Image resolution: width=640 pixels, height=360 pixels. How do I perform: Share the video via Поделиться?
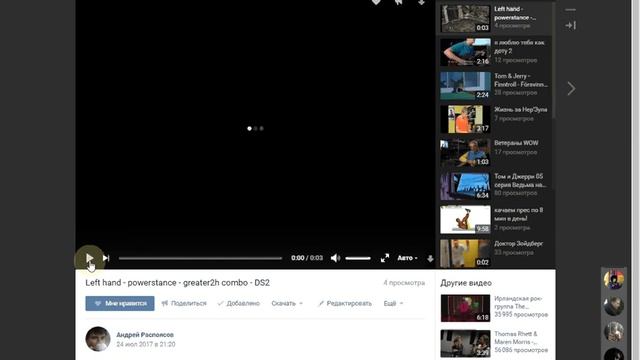184,303
